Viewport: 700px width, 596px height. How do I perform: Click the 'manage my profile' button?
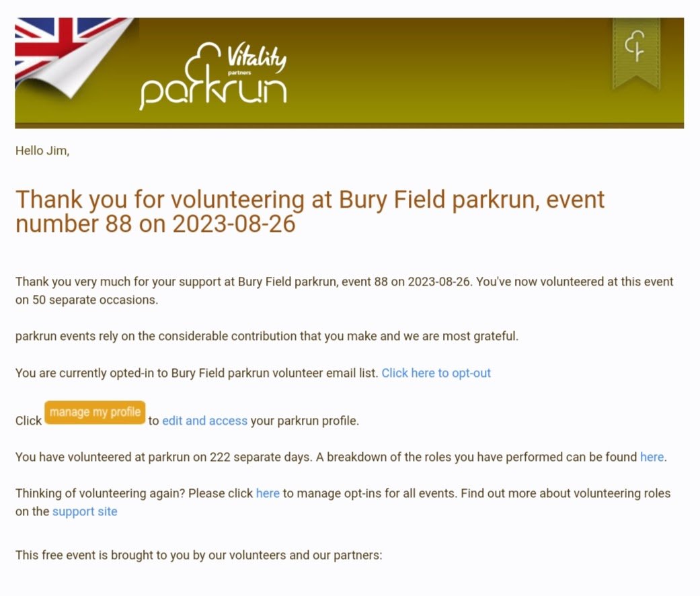tap(95, 412)
